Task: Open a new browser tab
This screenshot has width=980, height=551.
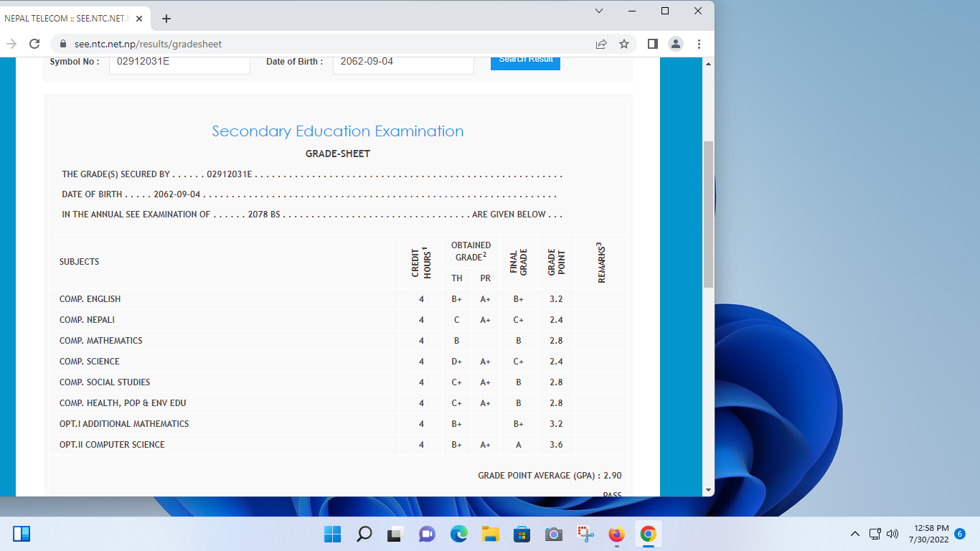Action: tap(166, 19)
